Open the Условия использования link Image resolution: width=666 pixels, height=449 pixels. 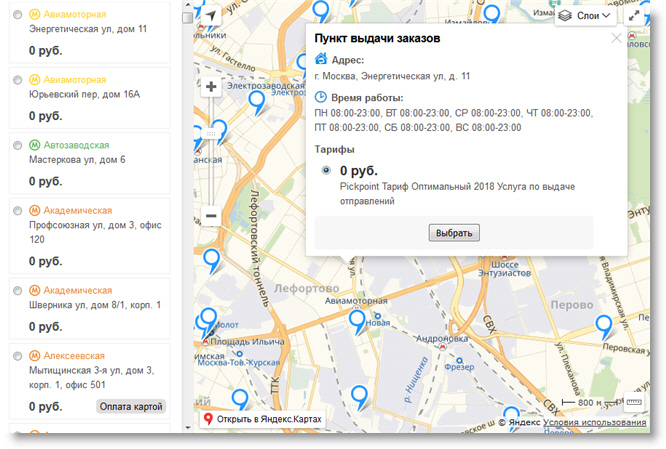[x=595, y=422]
